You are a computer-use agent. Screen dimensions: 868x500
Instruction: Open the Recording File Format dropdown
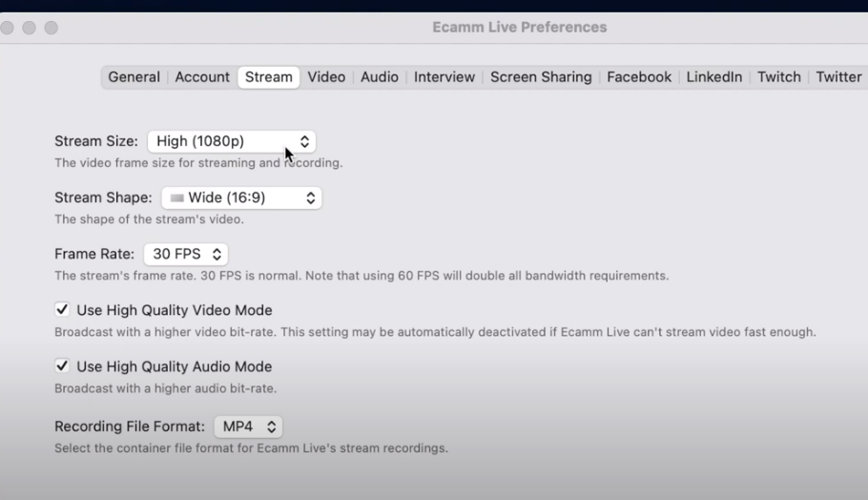[248, 427]
